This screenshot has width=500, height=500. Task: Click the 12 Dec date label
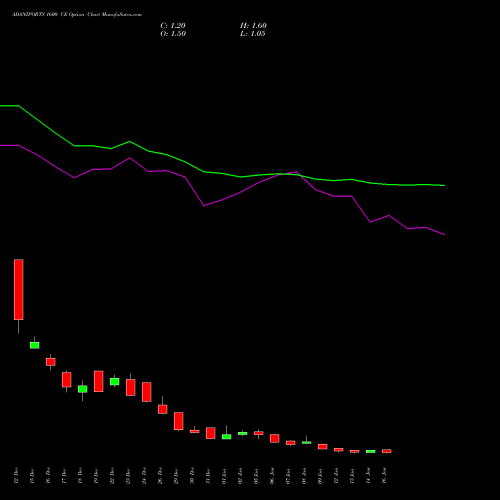[16, 475]
